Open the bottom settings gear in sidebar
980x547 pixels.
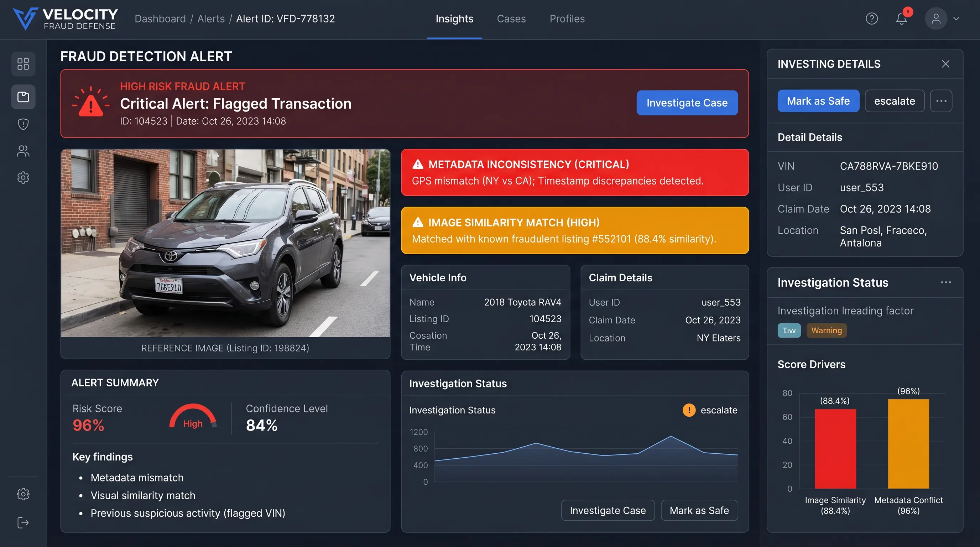(23, 494)
